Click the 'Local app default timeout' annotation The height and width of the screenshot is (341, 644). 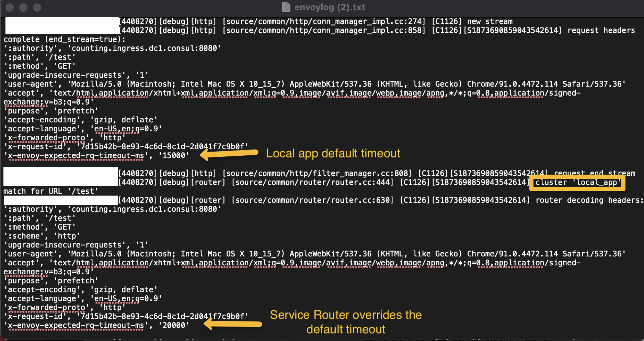333,153
